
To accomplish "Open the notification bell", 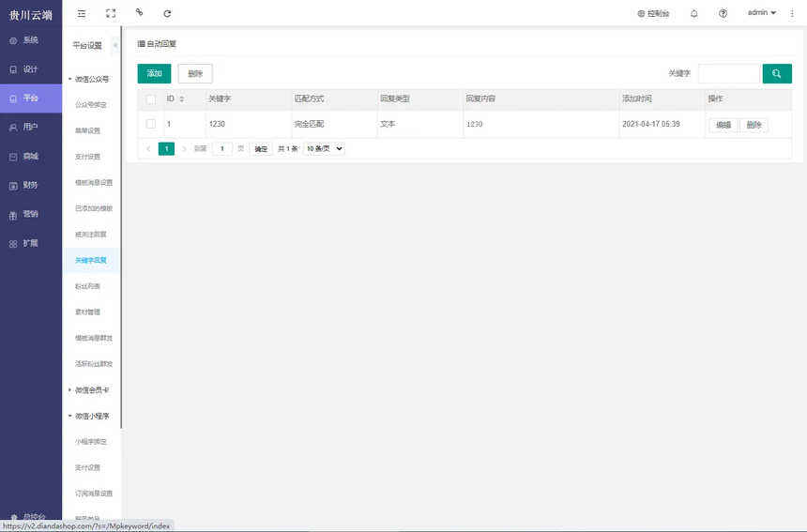I will [x=693, y=13].
